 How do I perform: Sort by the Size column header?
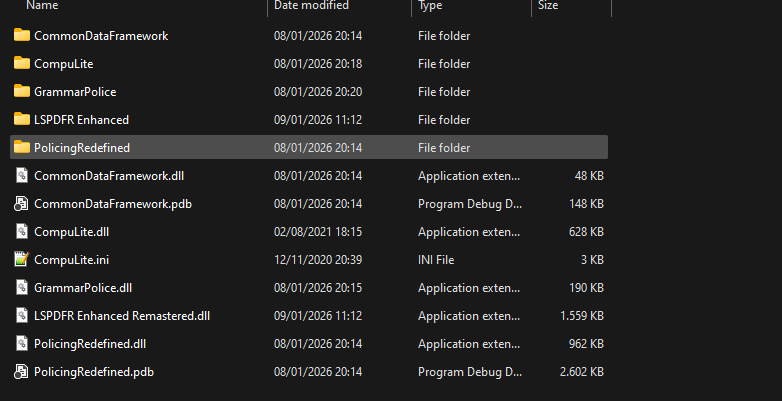click(548, 5)
